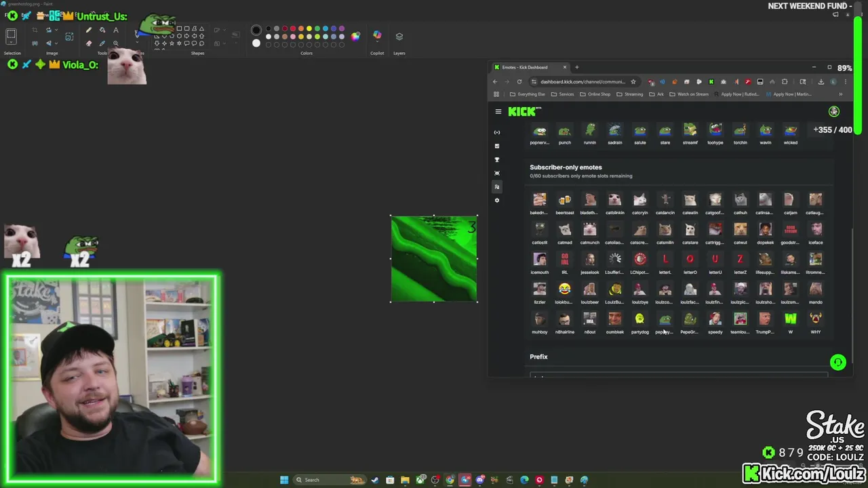This screenshot has width=868, height=488.
Task: Open the community icon in Kick sidebar
Action: coord(497,186)
